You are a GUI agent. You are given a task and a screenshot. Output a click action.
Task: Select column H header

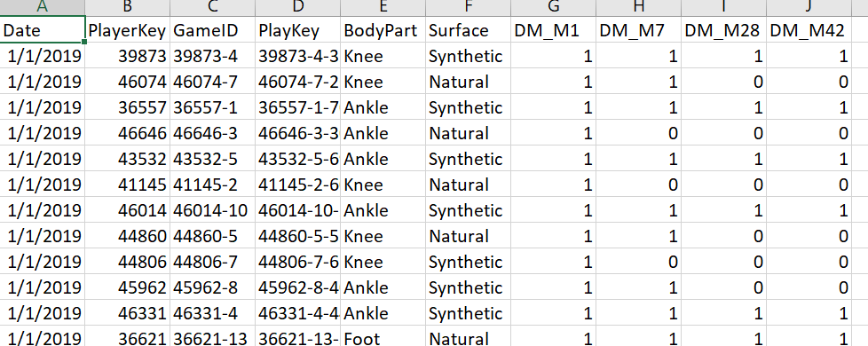639,7
